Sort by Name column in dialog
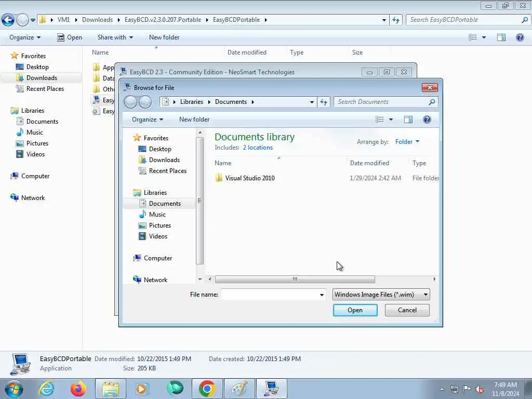This screenshot has height=399, width=532. (x=222, y=163)
